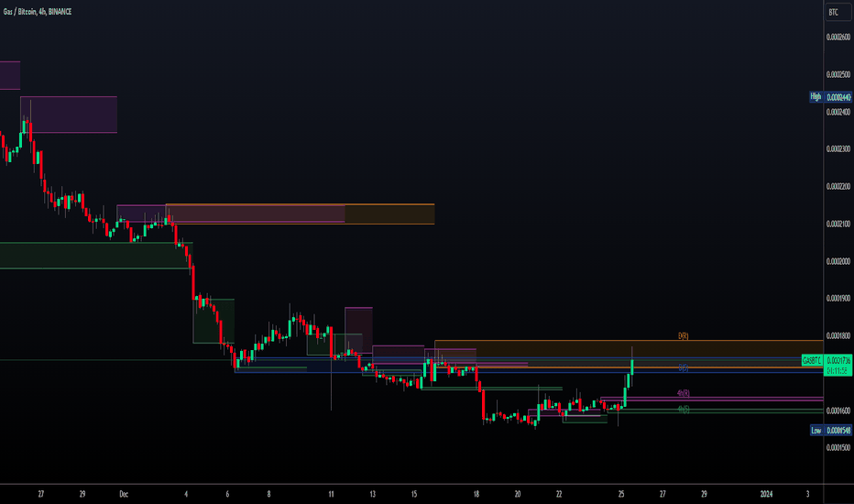854x504 pixels.
Task: Click the 4 date on time axis
Action: (x=186, y=494)
